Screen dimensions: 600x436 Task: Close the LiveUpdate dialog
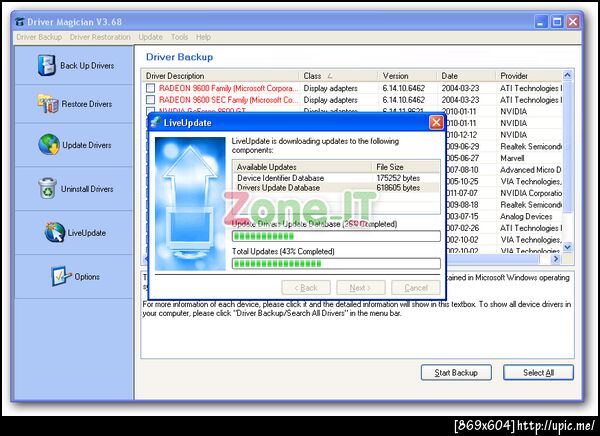(x=436, y=122)
